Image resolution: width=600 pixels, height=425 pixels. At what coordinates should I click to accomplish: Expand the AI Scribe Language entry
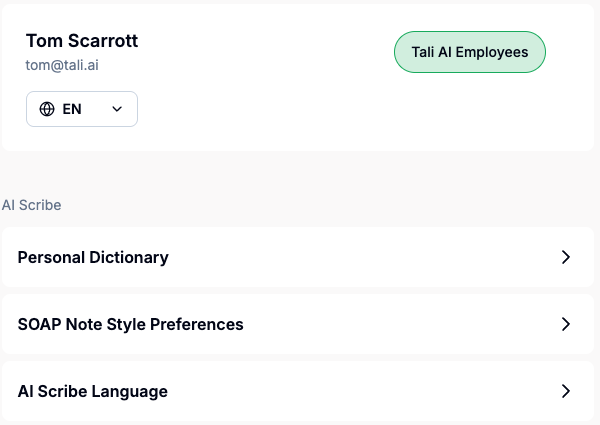point(565,391)
